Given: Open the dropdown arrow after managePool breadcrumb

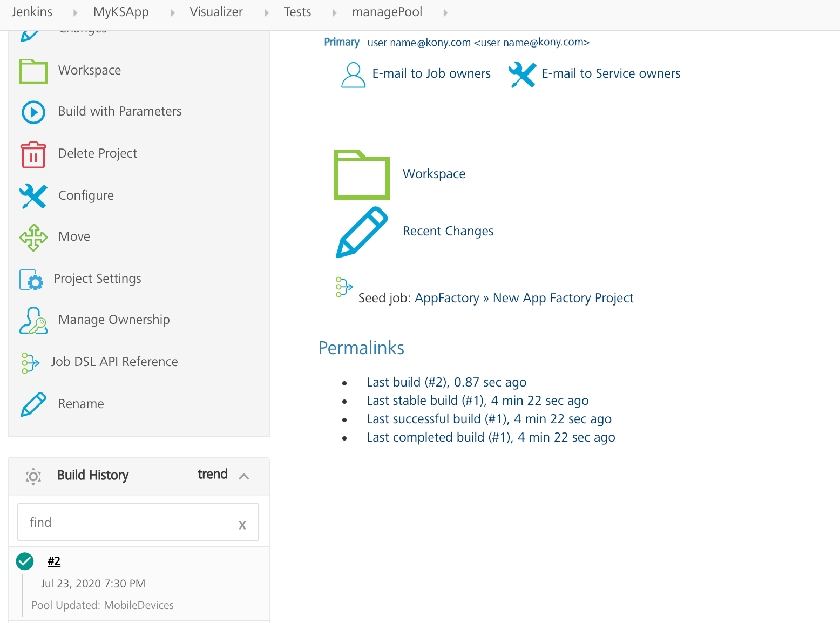Looking at the screenshot, I should pos(446,12).
